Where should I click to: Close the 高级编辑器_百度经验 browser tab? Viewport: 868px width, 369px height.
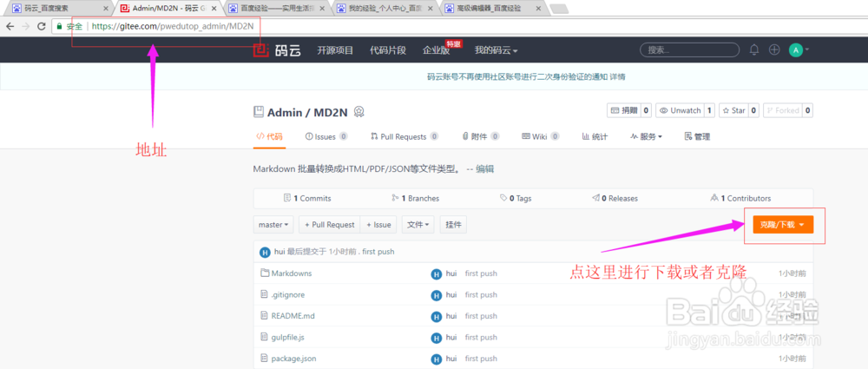coord(538,9)
